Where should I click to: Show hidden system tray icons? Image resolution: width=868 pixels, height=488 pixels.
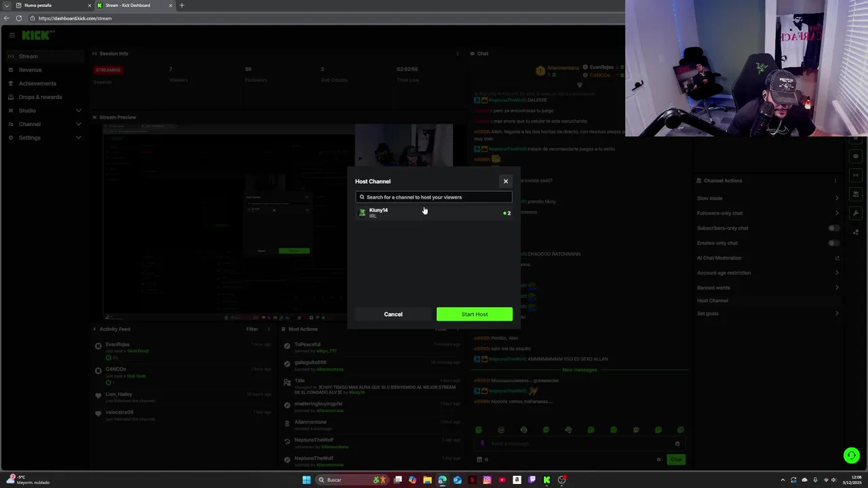click(x=783, y=480)
